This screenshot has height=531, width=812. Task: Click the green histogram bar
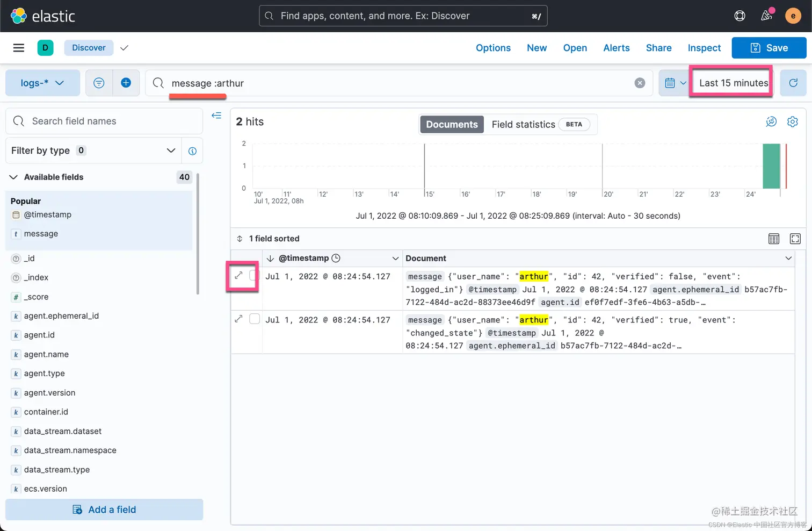click(772, 166)
